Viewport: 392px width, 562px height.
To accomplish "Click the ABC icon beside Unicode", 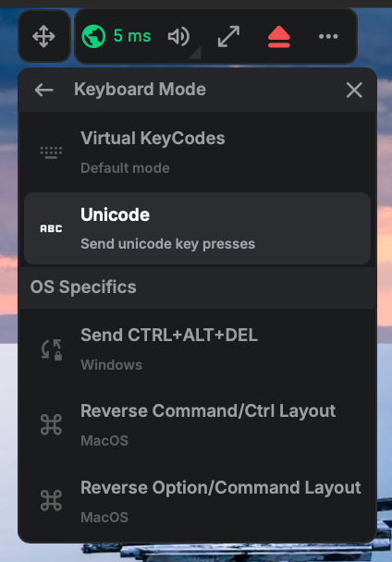I will click(x=51, y=228).
